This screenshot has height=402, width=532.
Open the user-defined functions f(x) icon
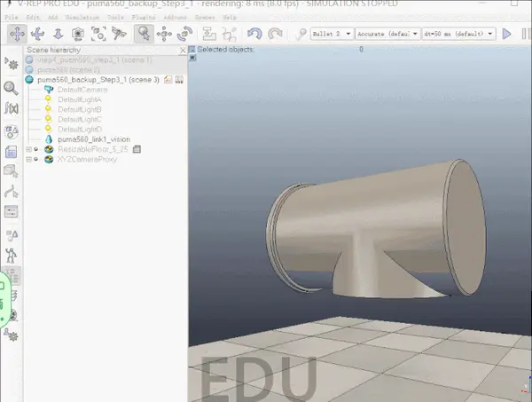point(12,108)
